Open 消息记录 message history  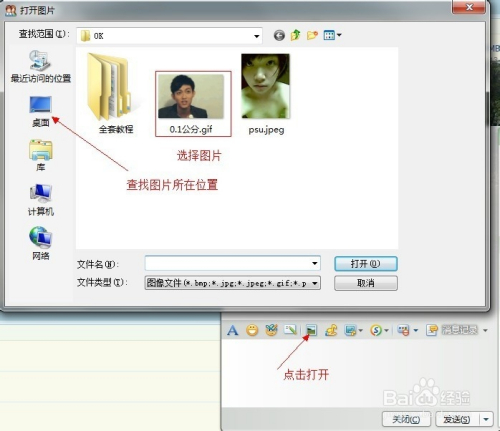(452, 330)
